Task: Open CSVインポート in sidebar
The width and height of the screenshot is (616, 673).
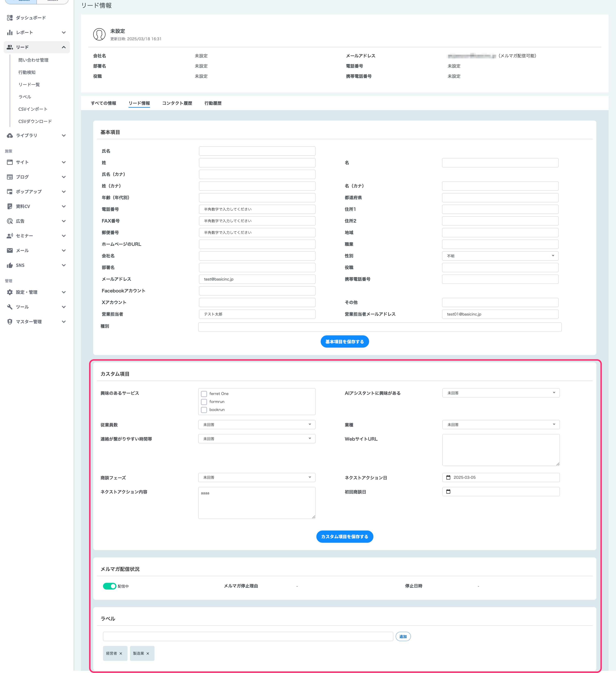Action: [x=33, y=109]
